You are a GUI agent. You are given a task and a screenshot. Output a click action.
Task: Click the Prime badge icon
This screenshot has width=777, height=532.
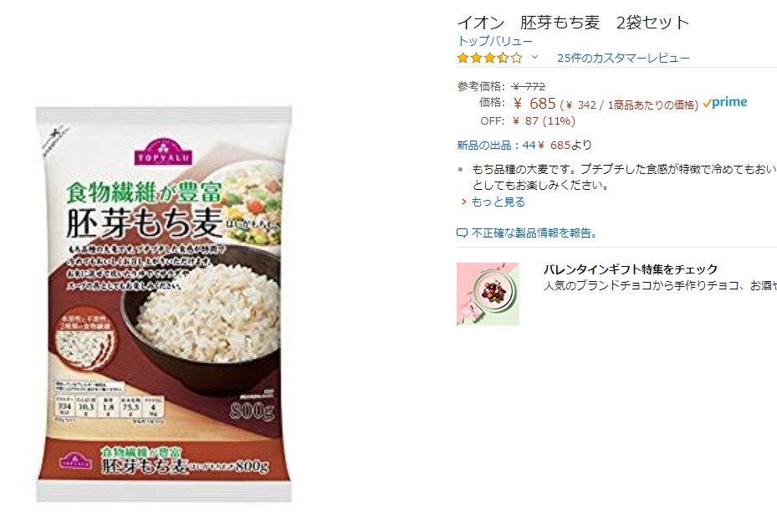(x=724, y=103)
